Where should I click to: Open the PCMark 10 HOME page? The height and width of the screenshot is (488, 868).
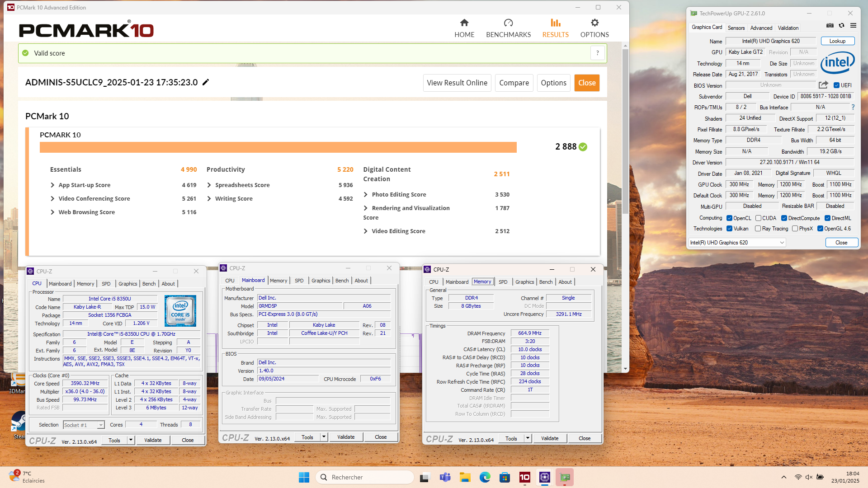[464, 28]
